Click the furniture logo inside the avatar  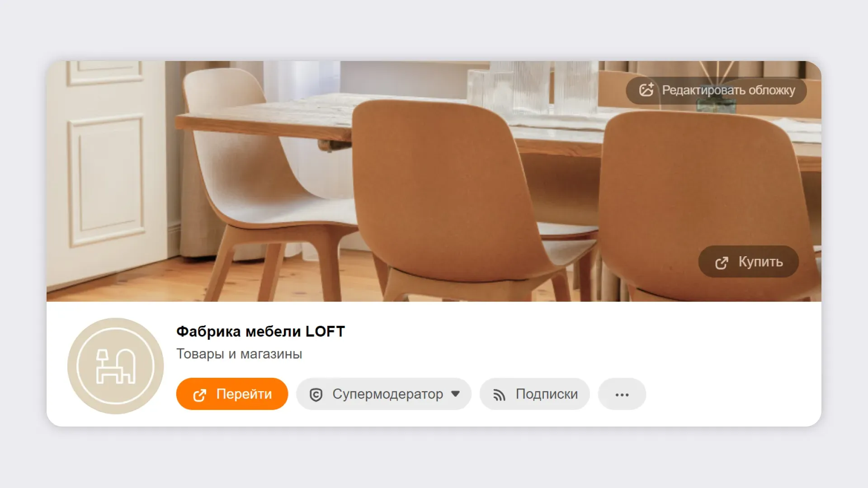click(116, 366)
